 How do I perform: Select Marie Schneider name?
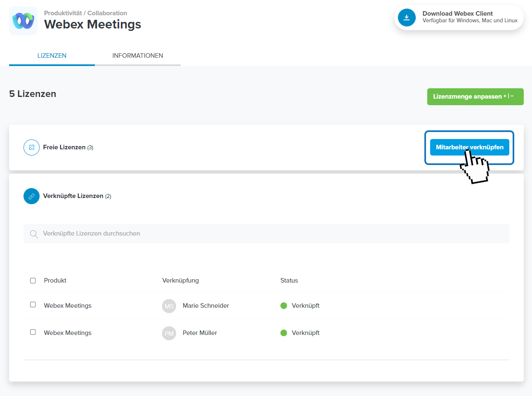pyautogui.click(x=206, y=306)
